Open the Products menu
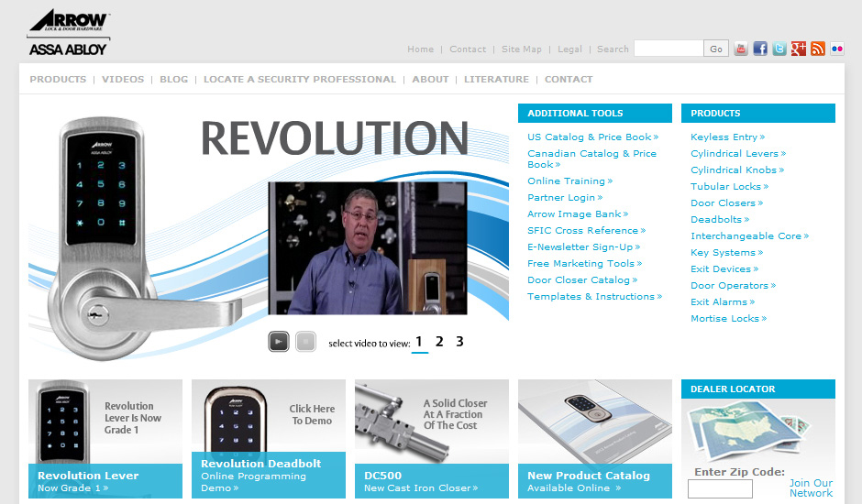 click(58, 80)
